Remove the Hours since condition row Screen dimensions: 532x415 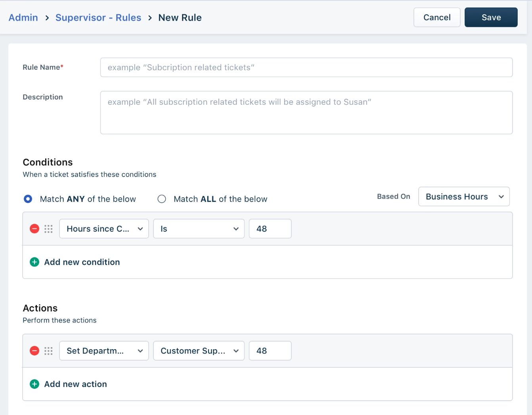pyautogui.click(x=34, y=229)
